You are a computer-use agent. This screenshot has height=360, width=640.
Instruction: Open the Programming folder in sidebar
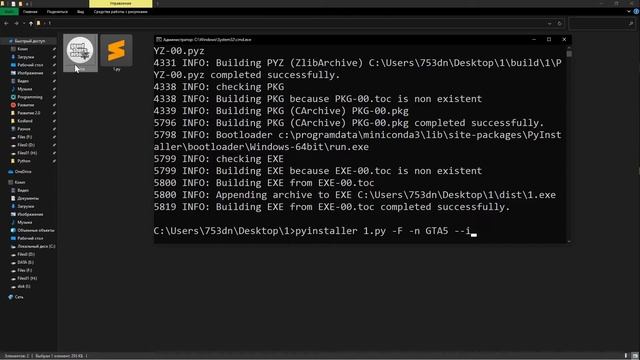29,97
